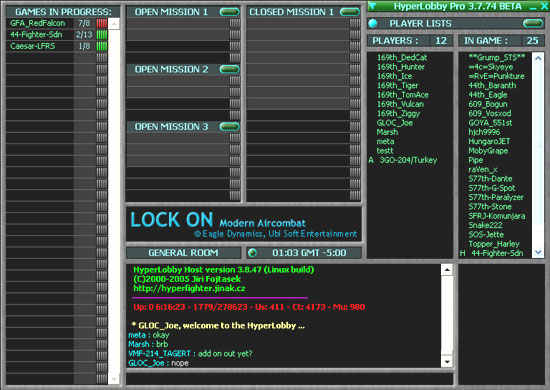Click the red signal bars for GFA_RedFalcon
Viewport: 550px width, 390px height.
(102, 23)
